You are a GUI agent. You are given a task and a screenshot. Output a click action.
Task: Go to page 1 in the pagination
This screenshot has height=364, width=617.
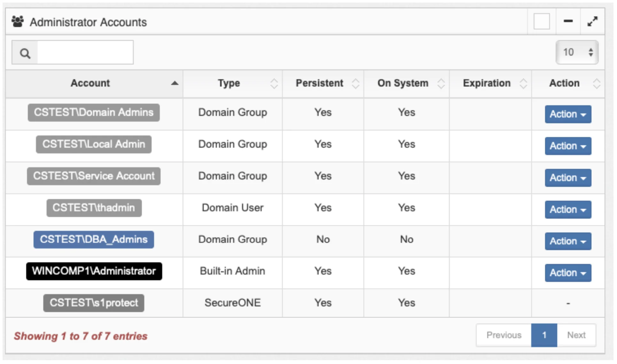(x=544, y=335)
